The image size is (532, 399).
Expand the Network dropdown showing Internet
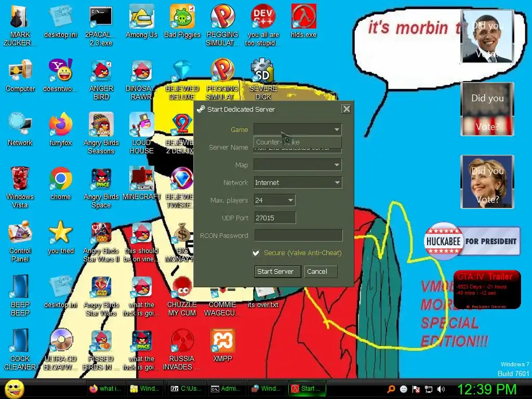(298, 182)
